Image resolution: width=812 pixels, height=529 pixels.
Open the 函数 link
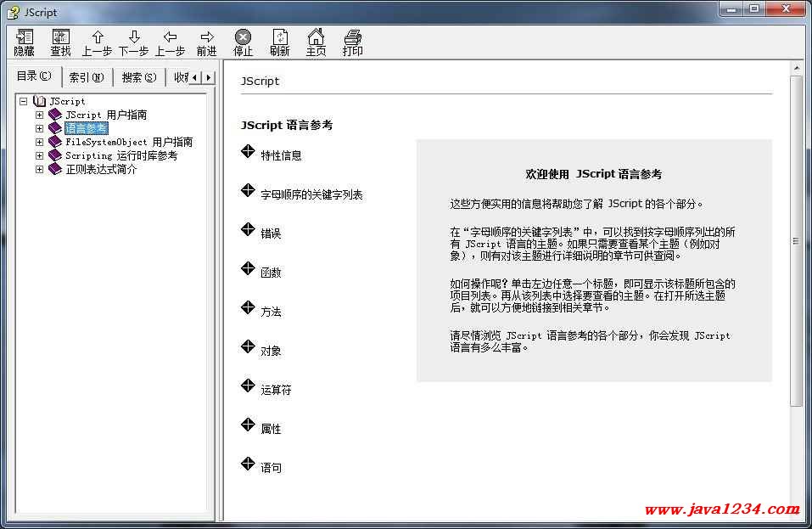(271, 273)
